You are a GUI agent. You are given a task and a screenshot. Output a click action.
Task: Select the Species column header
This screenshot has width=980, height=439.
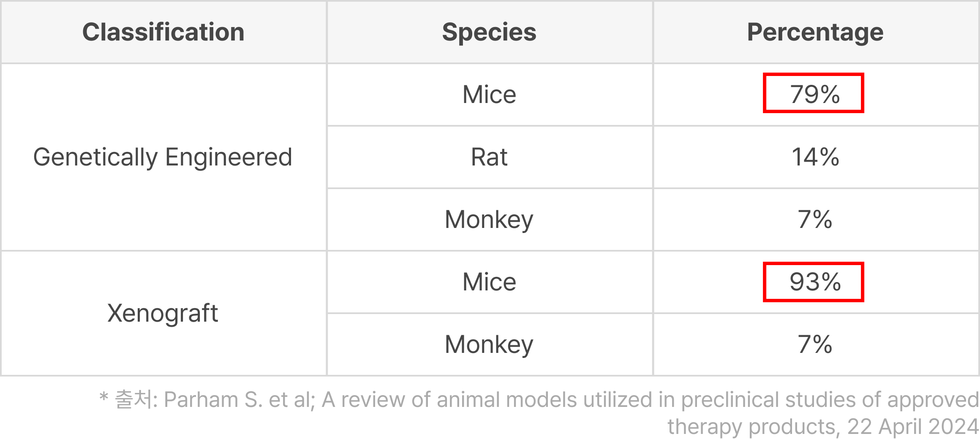click(x=489, y=32)
